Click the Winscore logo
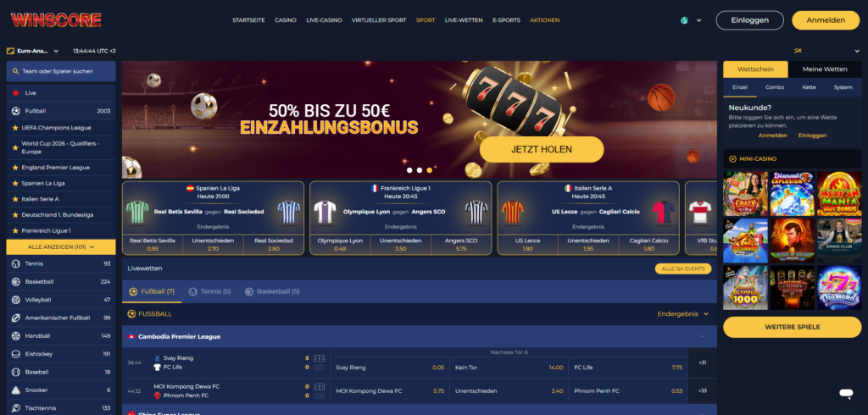Screen dimensions: 868x415 point(55,20)
